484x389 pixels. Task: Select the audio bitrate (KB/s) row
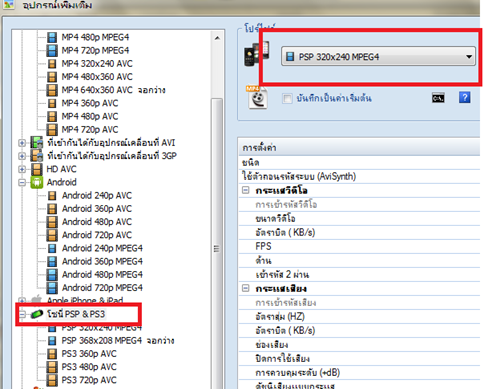tap(359, 330)
